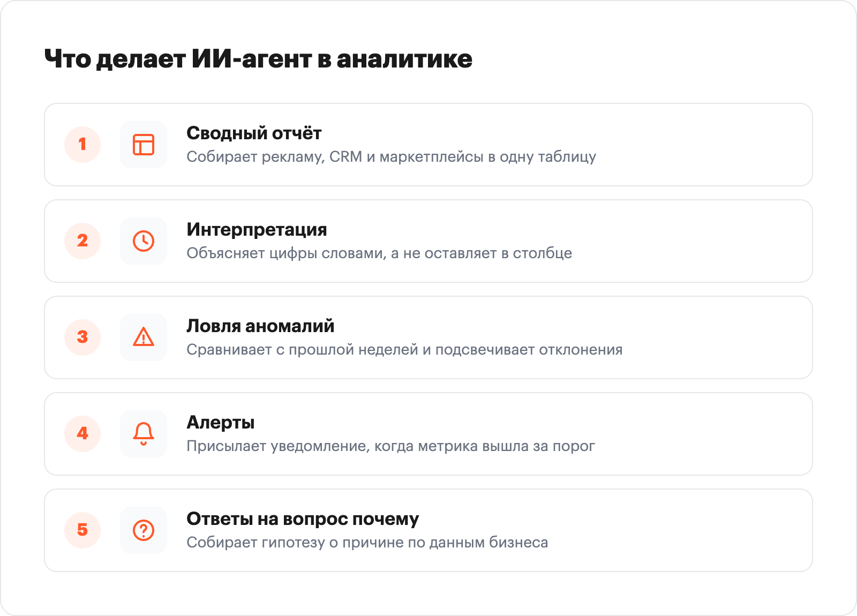
Task: Click the number 3 badge
Action: tap(82, 337)
